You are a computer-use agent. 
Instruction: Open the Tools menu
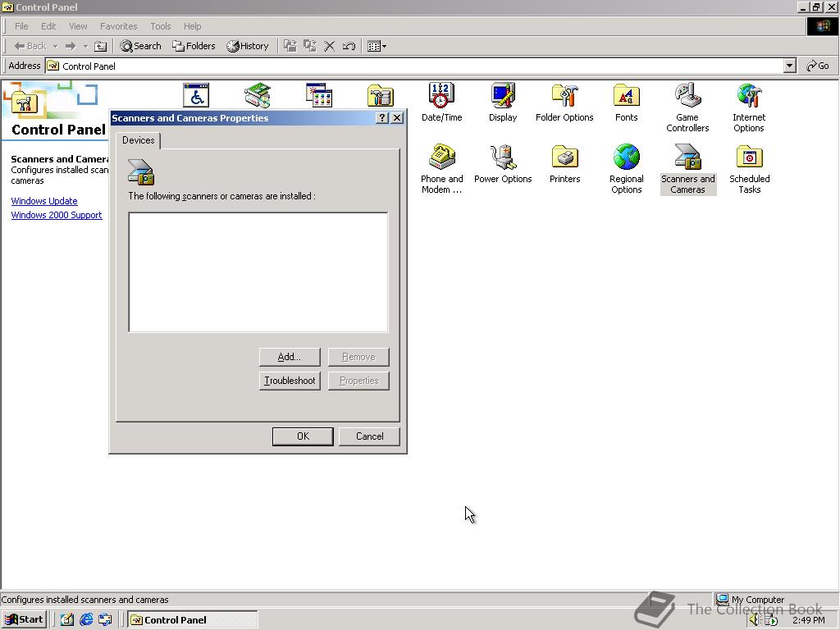(x=160, y=26)
